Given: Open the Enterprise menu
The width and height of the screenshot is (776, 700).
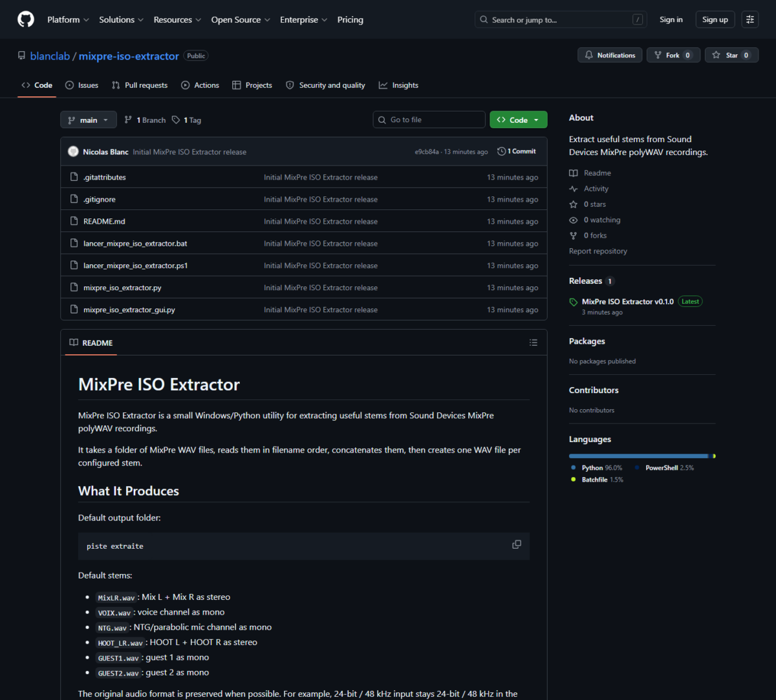Looking at the screenshot, I should click(303, 19).
